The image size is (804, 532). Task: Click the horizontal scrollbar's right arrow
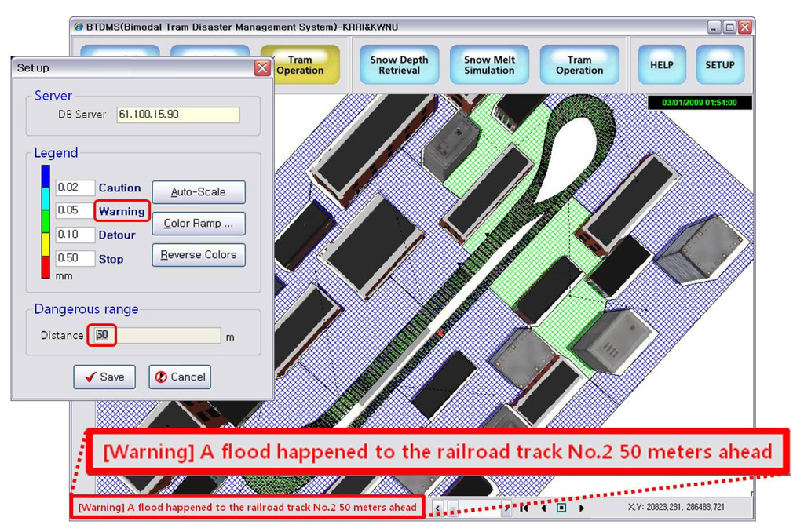pyautogui.click(x=506, y=508)
